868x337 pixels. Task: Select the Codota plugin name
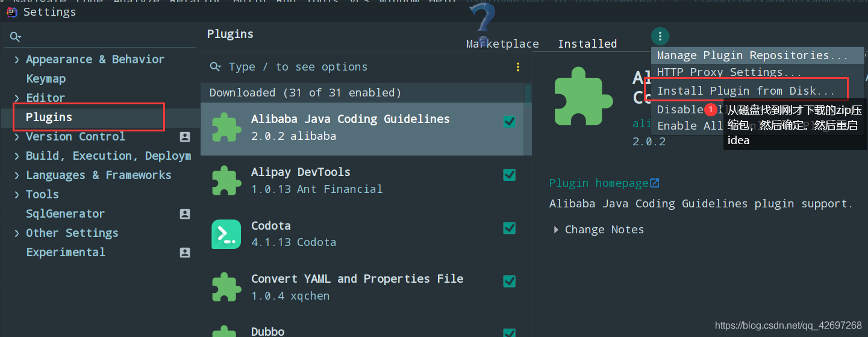270,226
